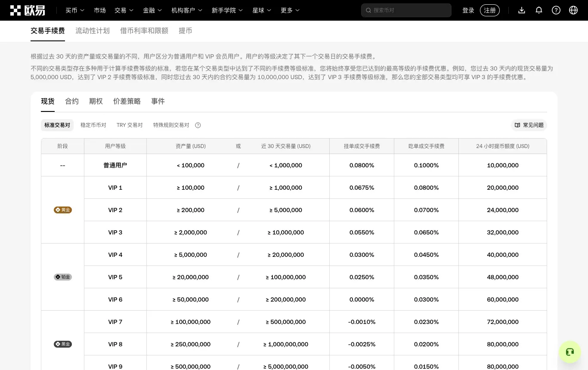Expand the 买币 dropdown menu
The width and height of the screenshot is (588, 370).
click(x=75, y=10)
